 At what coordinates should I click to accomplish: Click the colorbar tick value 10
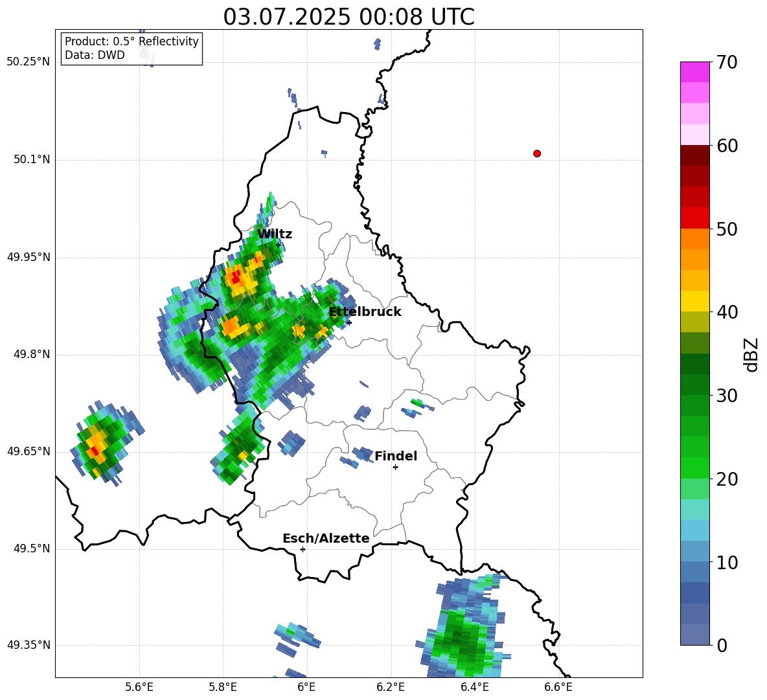(727, 562)
